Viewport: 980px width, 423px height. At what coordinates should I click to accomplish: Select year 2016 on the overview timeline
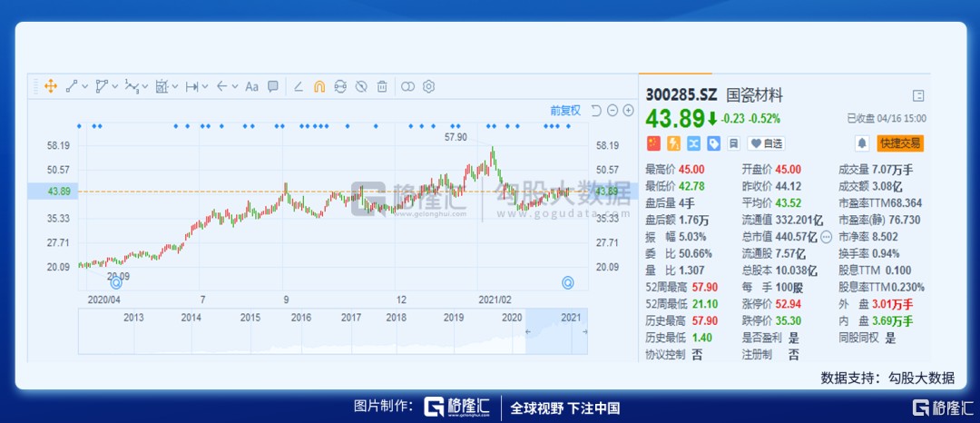click(300, 318)
